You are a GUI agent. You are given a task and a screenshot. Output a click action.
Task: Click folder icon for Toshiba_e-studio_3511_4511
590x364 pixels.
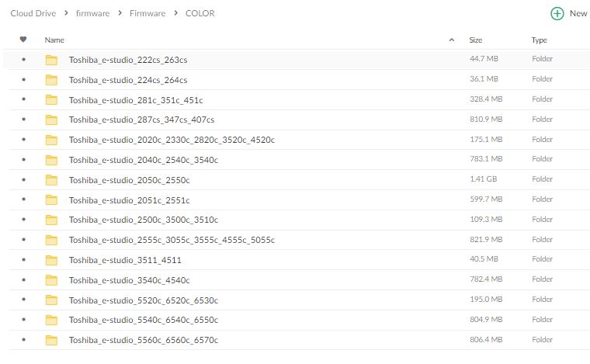51,260
